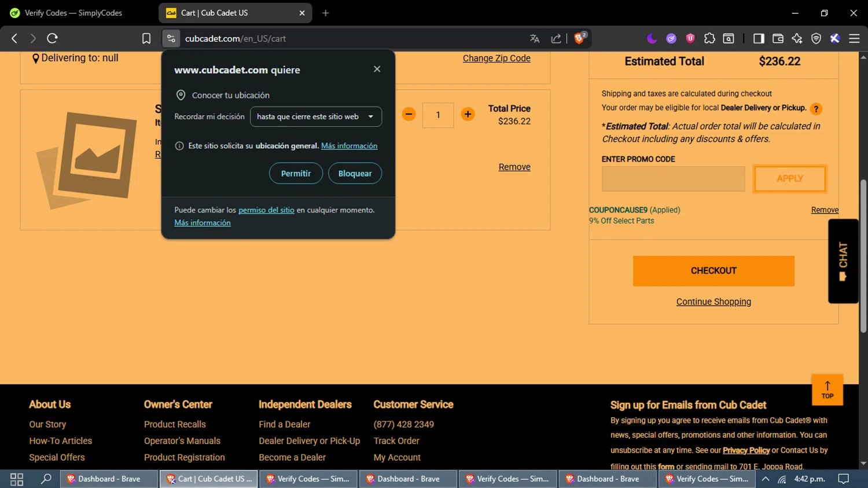868x488 pixels.
Task: Open a new browser tab
Action: pos(326,13)
